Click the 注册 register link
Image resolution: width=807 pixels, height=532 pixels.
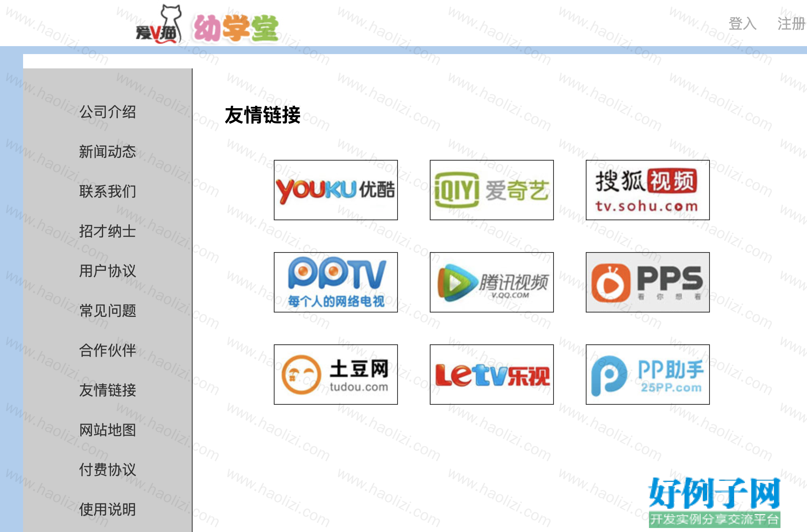pos(791,23)
